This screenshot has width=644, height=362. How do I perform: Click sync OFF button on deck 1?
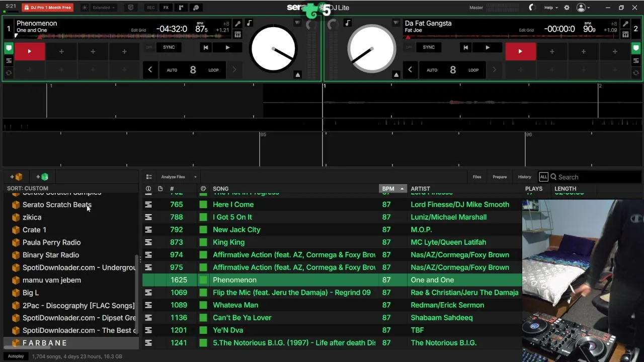pos(149,47)
